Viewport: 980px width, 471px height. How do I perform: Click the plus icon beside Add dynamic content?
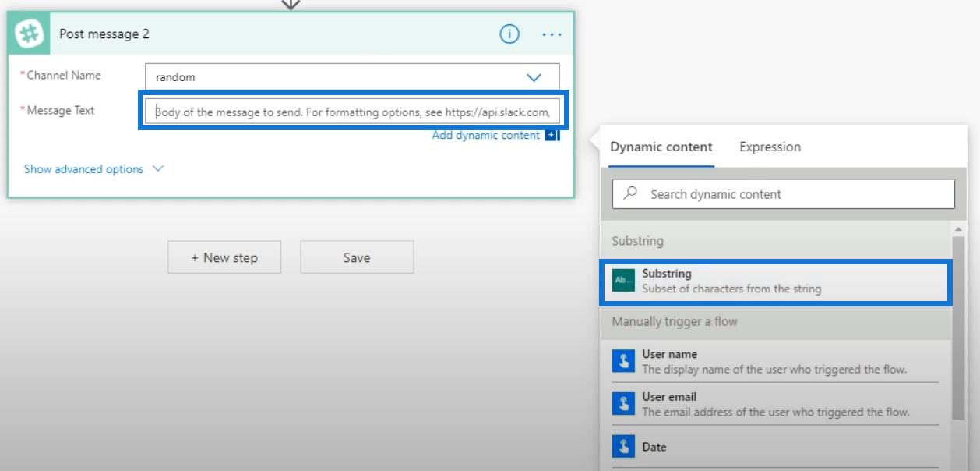552,135
